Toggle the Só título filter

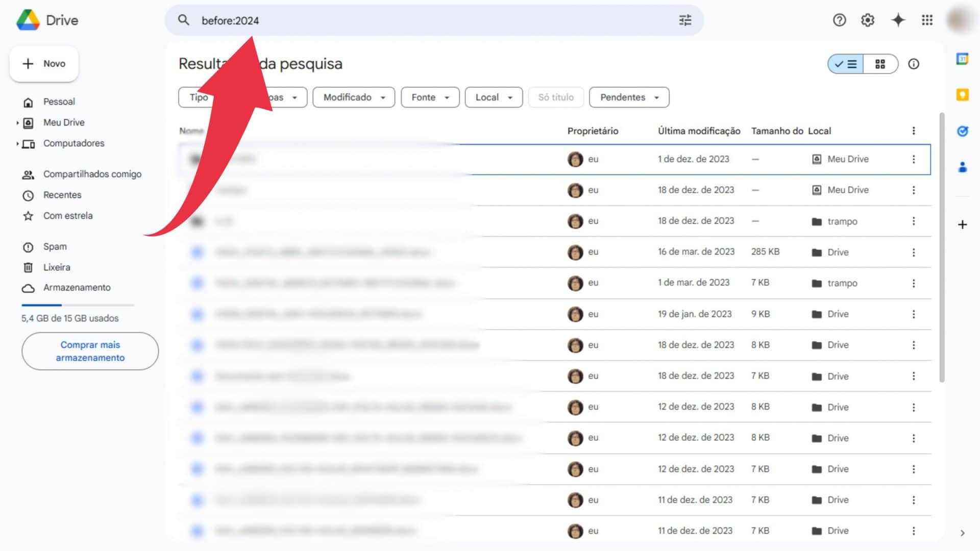tap(556, 97)
